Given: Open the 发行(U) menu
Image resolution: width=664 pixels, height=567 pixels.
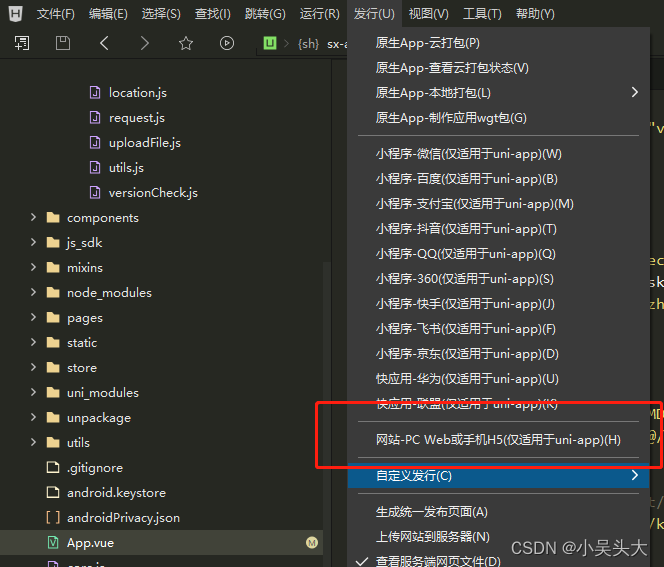Looking at the screenshot, I should (x=374, y=14).
